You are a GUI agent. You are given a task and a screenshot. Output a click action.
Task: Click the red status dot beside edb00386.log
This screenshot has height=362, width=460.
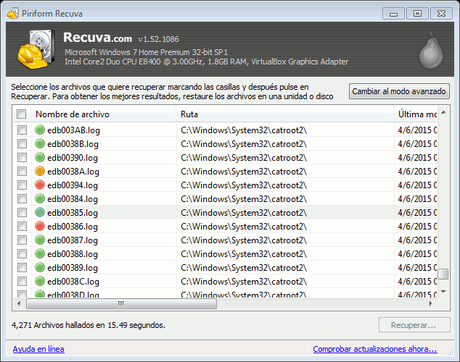pos(40,226)
